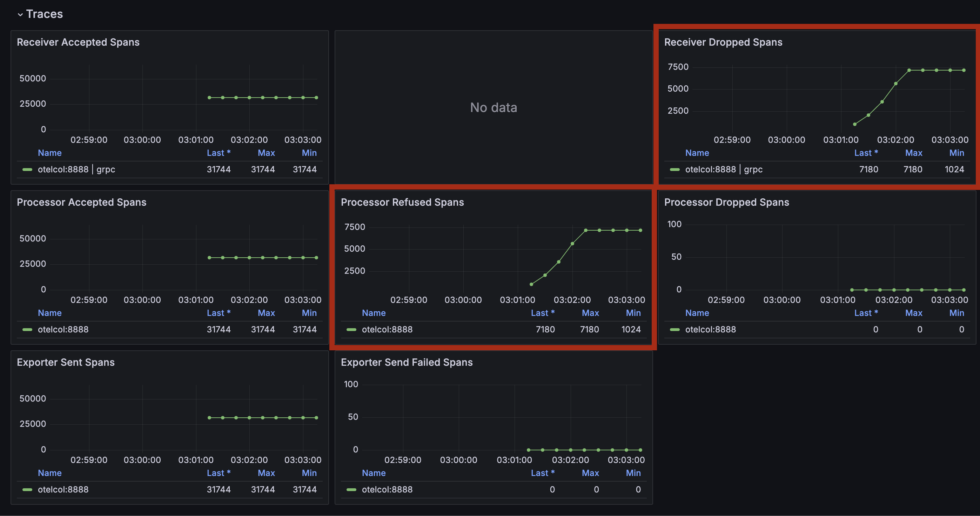Viewport: 980px width, 516px height.
Task: Sort Processor Dropped Spans legend by Min
Action: [x=957, y=313]
